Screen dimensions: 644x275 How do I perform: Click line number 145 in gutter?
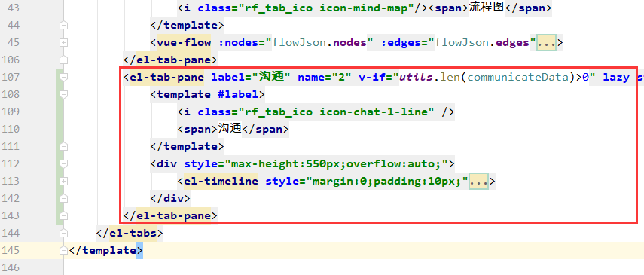[11, 250]
